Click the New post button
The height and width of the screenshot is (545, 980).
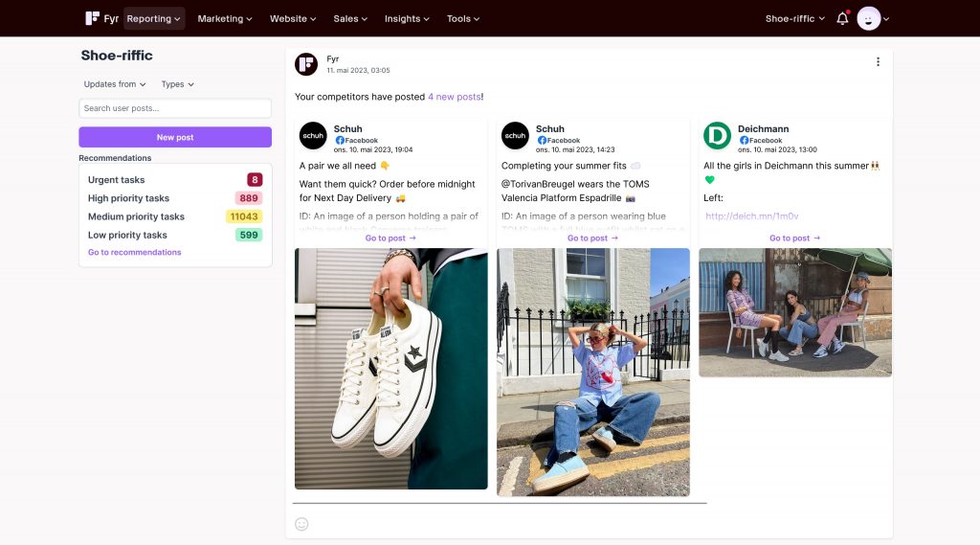(x=175, y=137)
